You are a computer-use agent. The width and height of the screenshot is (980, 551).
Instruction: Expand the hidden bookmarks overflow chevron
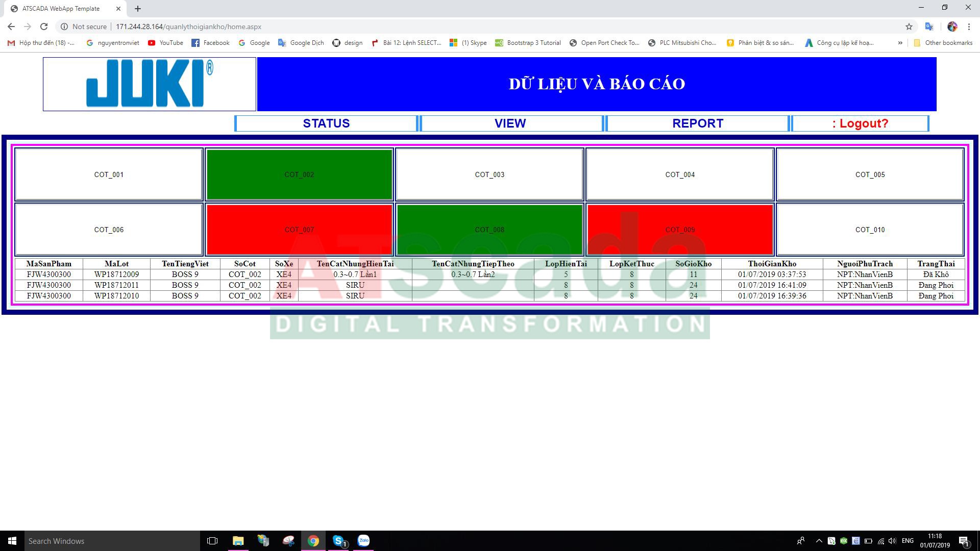coord(900,43)
